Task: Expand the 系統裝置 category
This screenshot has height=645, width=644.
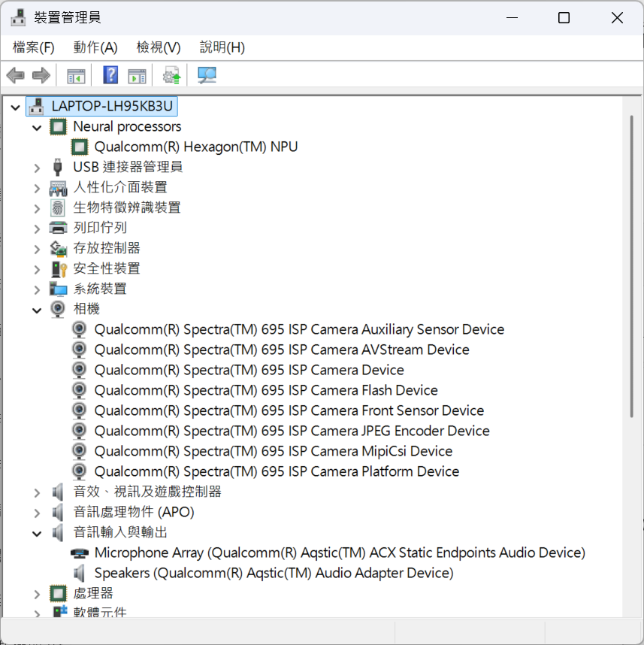Action: point(37,289)
